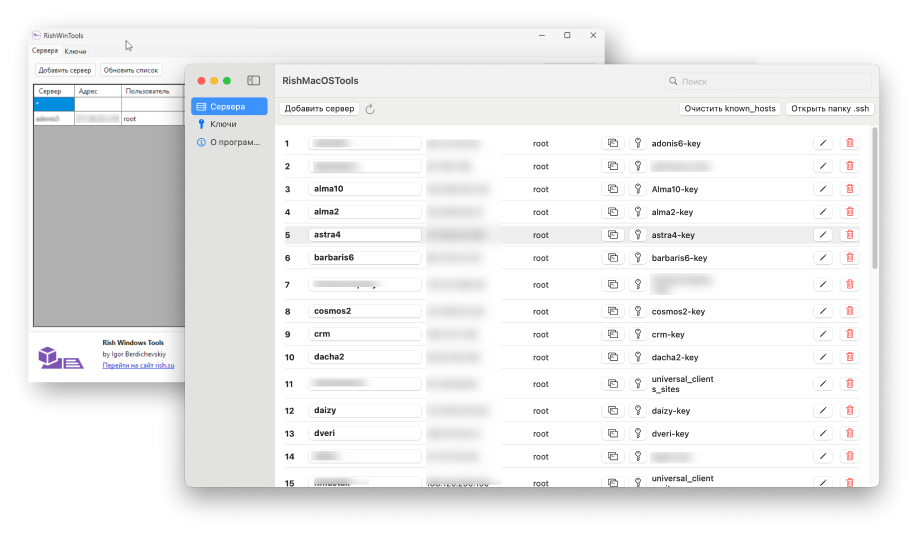Open Ключи menu in RishWinTools window

[x=75, y=51]
